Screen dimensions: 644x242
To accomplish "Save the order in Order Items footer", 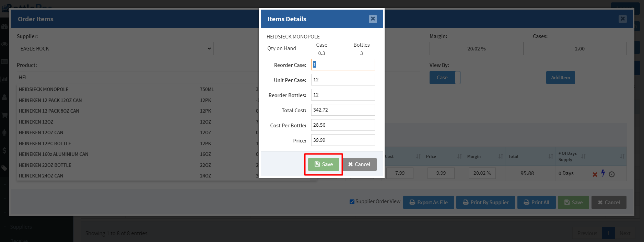I will 573,203.
